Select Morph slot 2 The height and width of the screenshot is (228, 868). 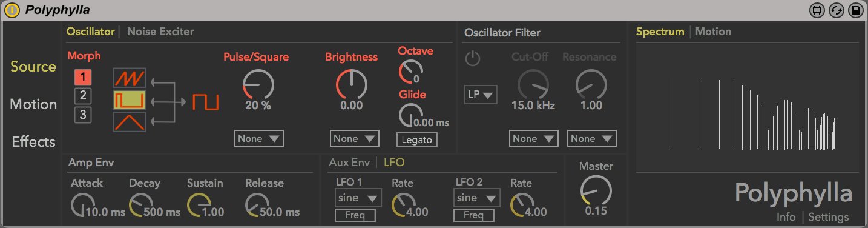(x=83, y=95)
